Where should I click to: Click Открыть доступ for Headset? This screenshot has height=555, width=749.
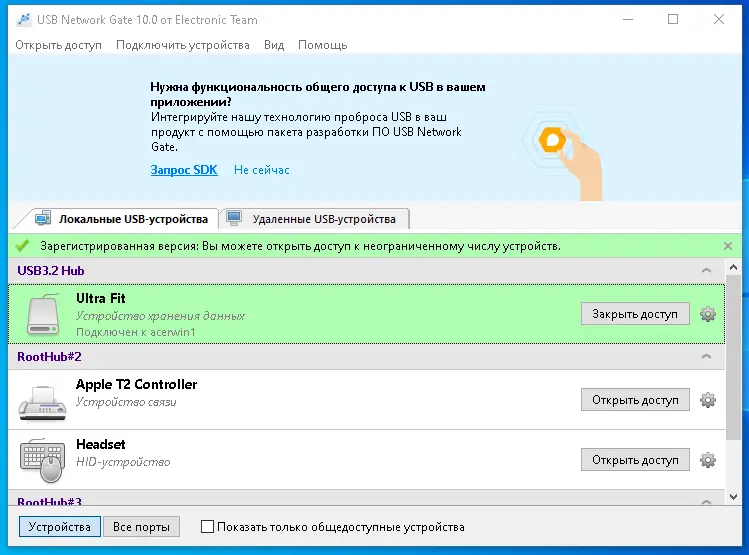(x=635, y=460)
